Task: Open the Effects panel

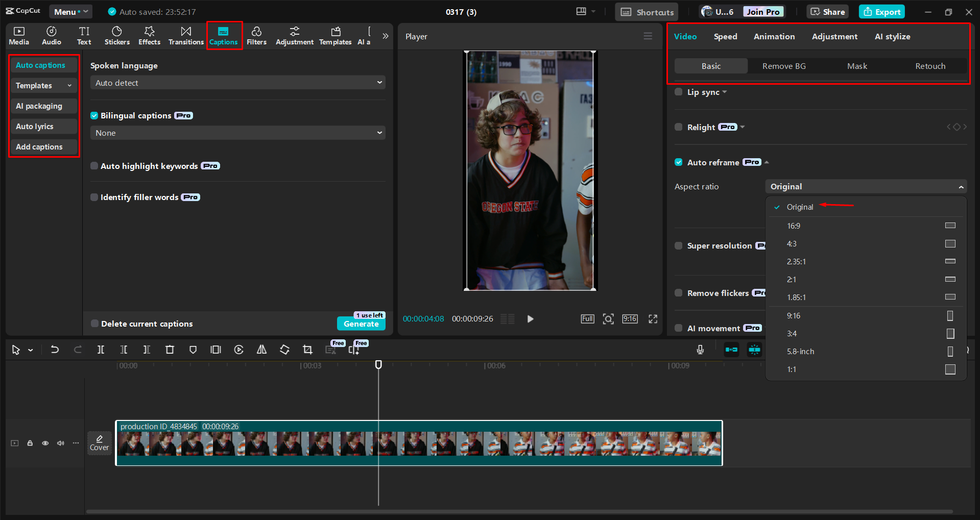Action: [x=149, y=36]
